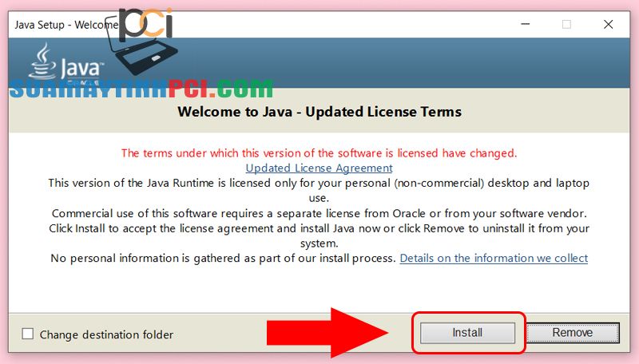Close the Java Setup dialog

pos(609,24)
